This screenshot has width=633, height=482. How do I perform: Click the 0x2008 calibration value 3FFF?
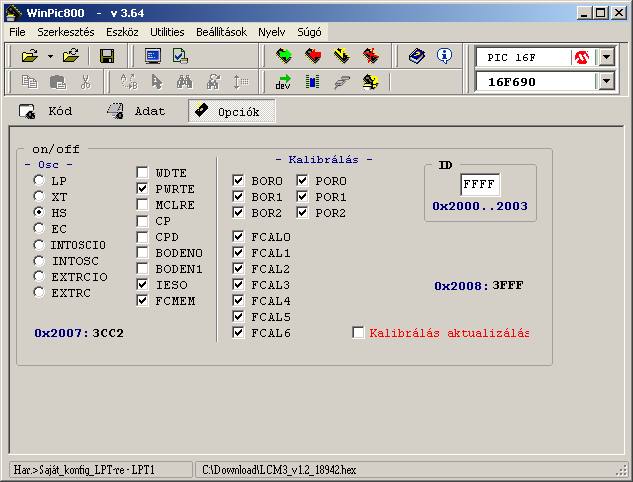pyautogui.click(x=508, y=285)
